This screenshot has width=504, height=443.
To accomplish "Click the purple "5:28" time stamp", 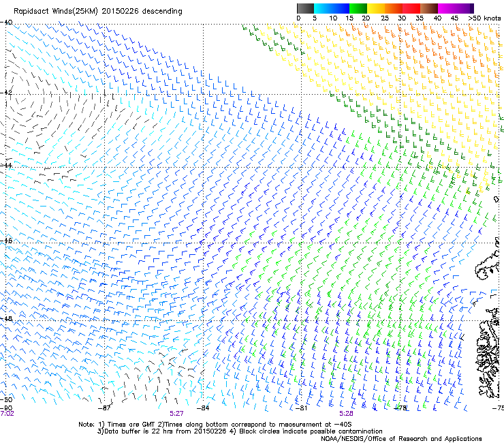I will click(x=346, y=414).
